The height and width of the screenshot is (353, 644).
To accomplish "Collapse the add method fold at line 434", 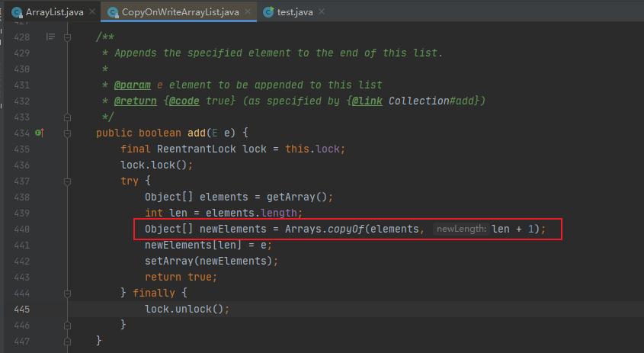I will [x=68, y=133].
